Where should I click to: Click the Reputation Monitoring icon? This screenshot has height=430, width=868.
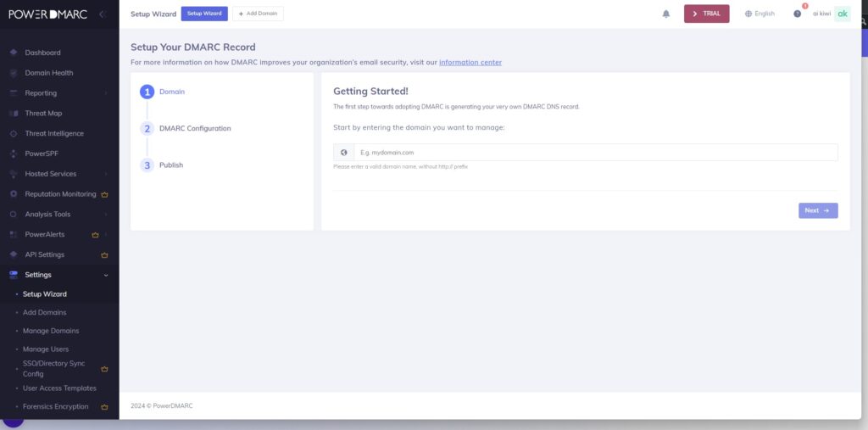(14, 194)
